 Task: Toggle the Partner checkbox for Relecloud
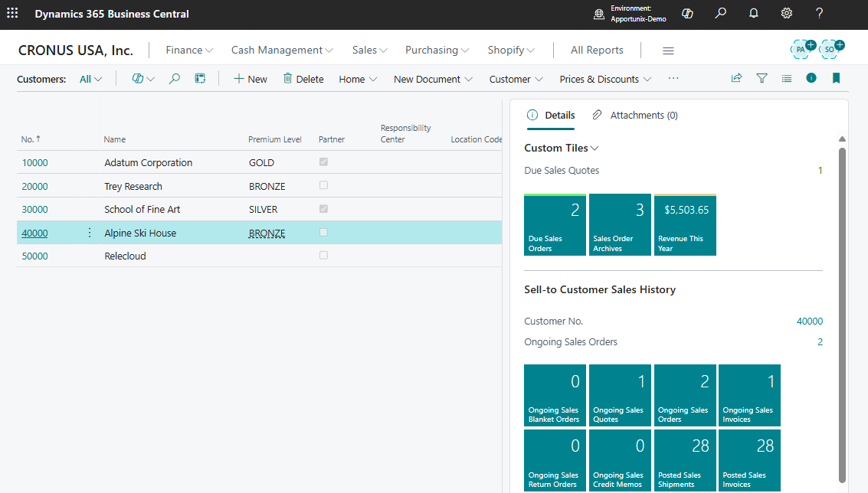pyautogui.click(x=323, y=256)
